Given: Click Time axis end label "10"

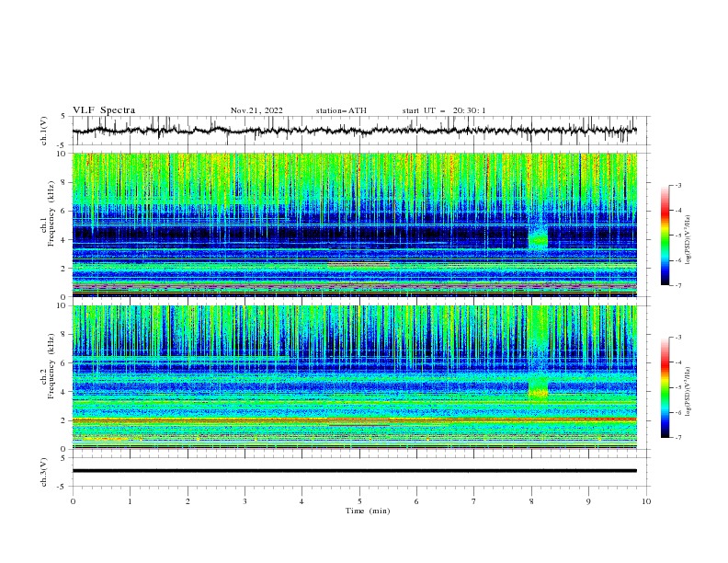Looking at the screenshot, I should pyautogui.click(x=646, y=501).
